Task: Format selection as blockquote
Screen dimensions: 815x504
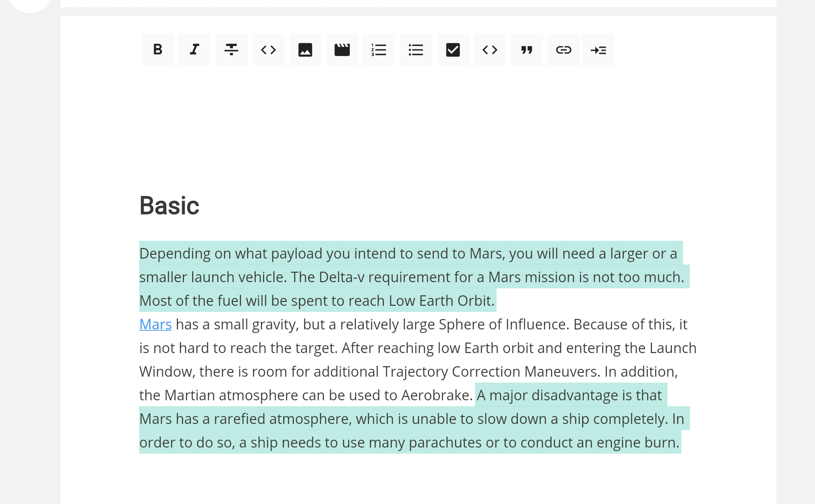Action: [527, 50]
